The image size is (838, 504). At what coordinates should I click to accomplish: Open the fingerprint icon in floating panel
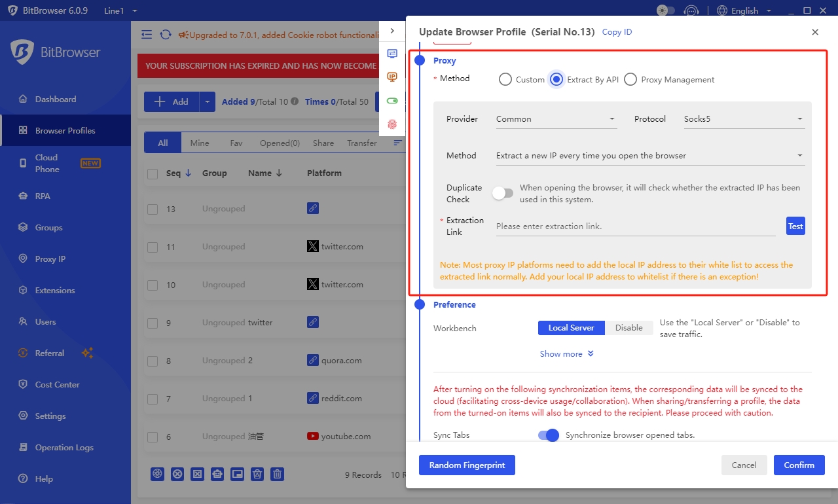point(392,124)
